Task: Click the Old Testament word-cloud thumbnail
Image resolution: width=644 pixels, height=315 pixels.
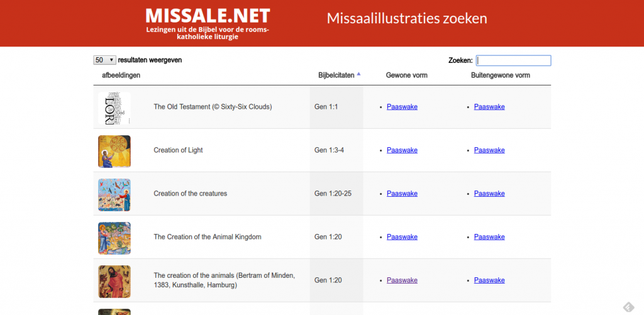Action: (114, 108)
